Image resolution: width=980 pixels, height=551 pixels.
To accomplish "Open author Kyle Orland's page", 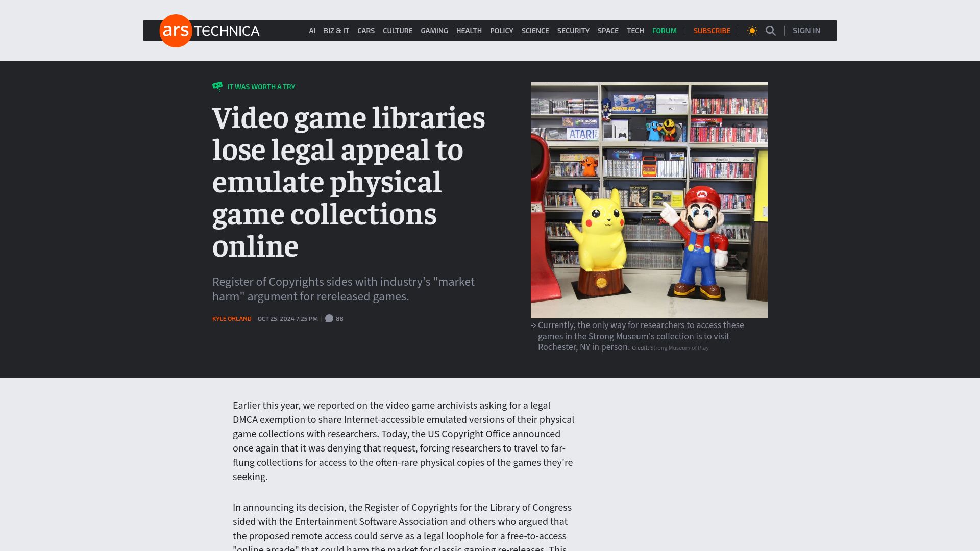I will 232,319.
